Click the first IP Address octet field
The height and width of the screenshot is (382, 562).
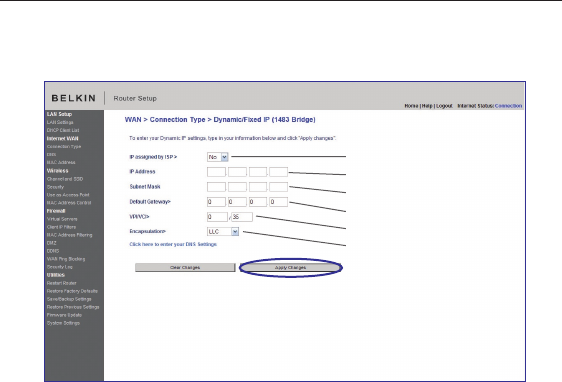[x=216, y=172]
